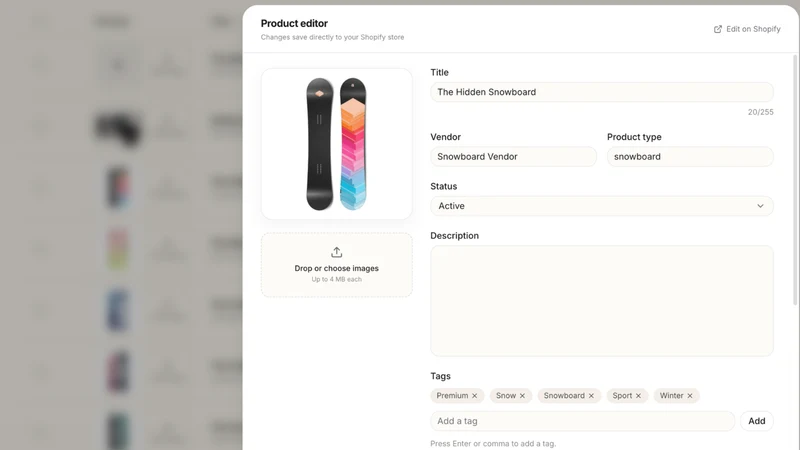Click inside the Description text area
This screenshot has height=450, width=800.
click(x=602, y=301)
